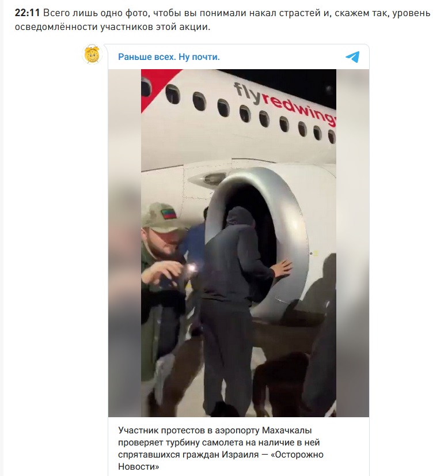The width and height of the screenshot is (448, 476).
Task: Click the left blurred margin of embed
Action: [124, 243]
